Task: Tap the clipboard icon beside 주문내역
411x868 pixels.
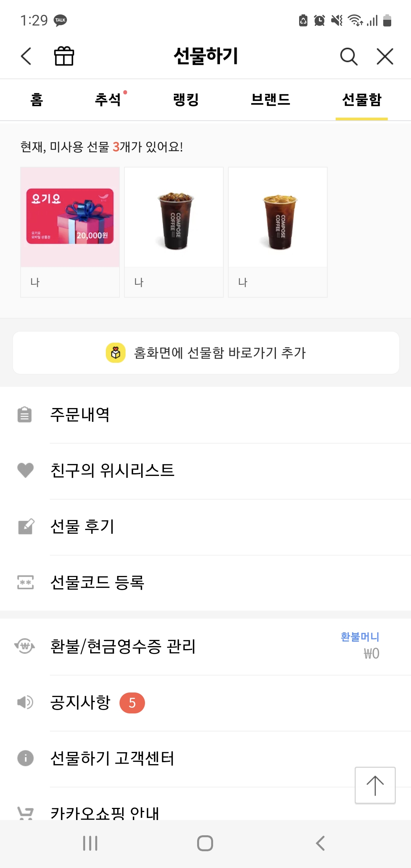Action: [x=25, y=415]
